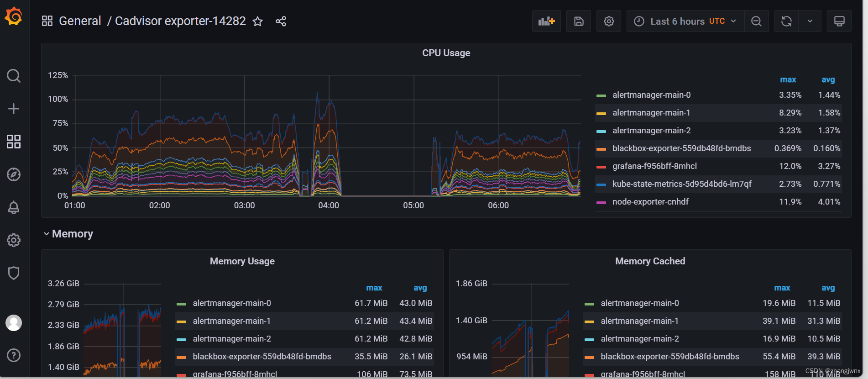Sort Memory Usage legend by avg
Image resolution: width=868 pixels, height=379 pixels.
pyautogui.click(x=420, y=288)
